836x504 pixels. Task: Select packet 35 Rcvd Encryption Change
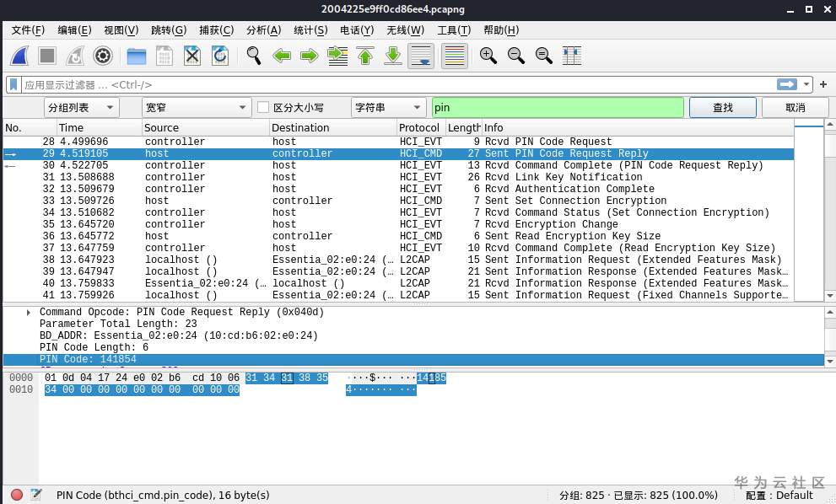tap(398, 224)
